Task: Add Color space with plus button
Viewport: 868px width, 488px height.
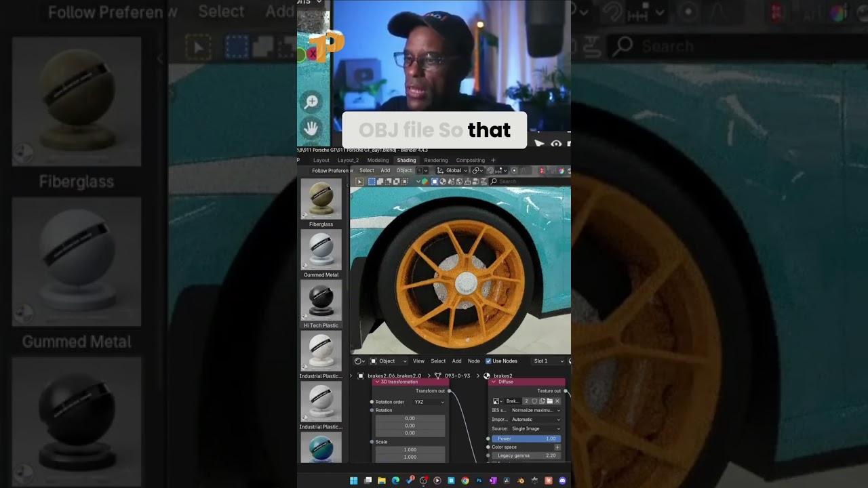Action: tap(557, 447)
